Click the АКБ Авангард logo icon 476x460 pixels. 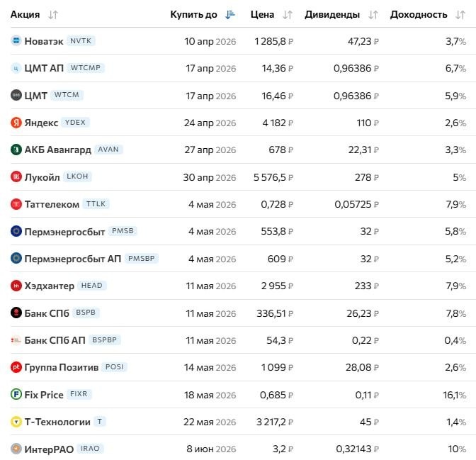click(x=16, y=150)
